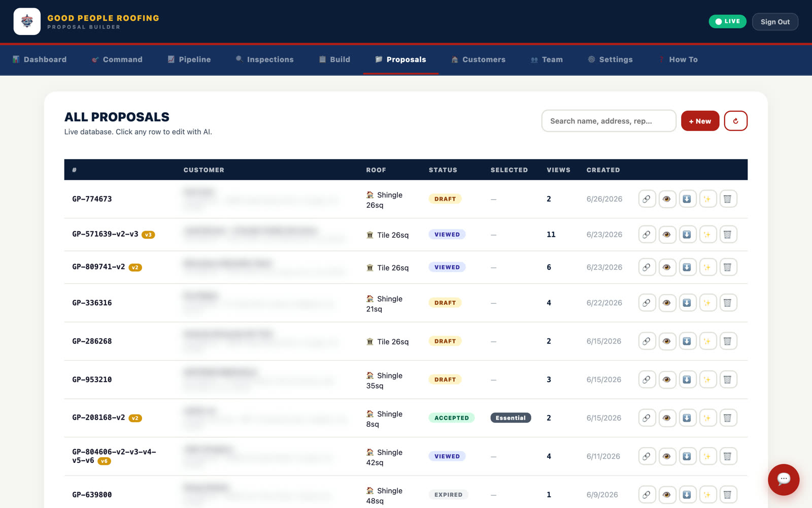Open AI sparkle edit for GP-804606 row
812x508 pixels.
pyautogui.click(x=707, y=456)
